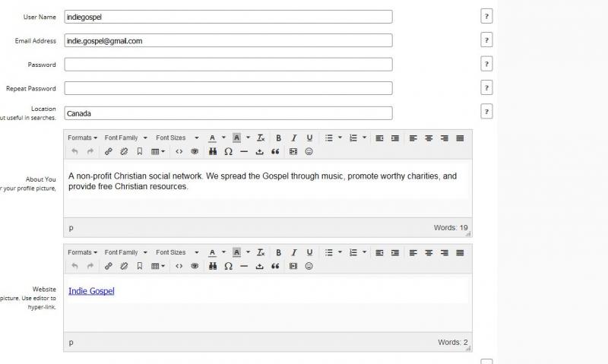Open table menu in Website editor
Viewport: 608px width, 364px height.
click(x=158, y=266)
